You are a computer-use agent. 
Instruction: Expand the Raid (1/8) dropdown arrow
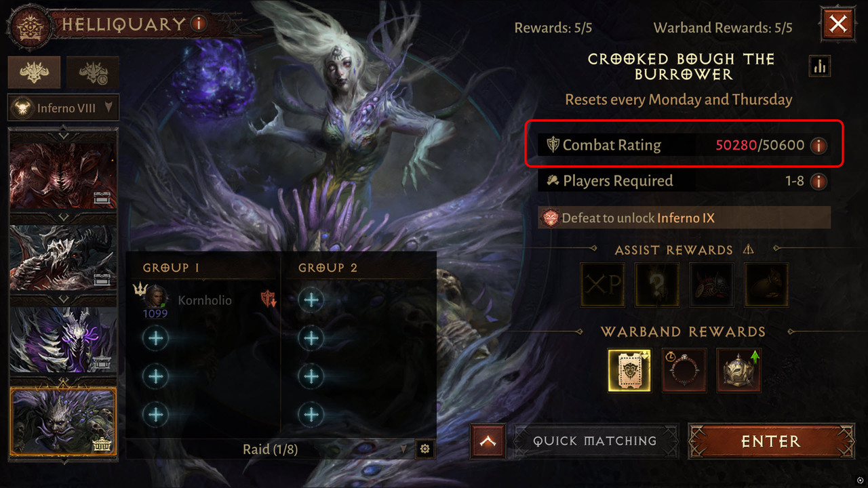click(x=405, y=449)
